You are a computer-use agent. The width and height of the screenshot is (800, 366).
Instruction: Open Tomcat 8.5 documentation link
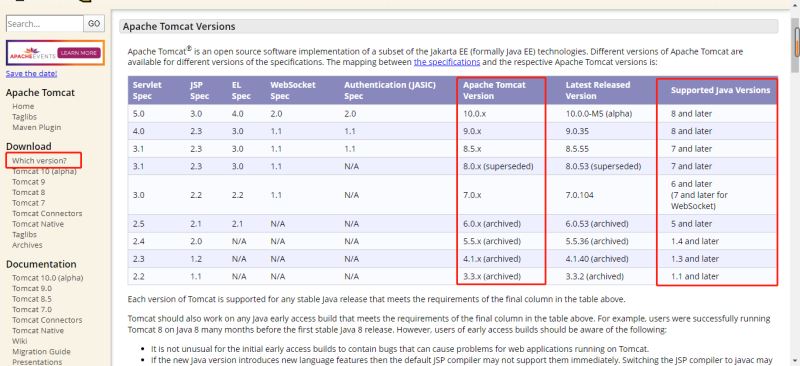click(32, 299)
